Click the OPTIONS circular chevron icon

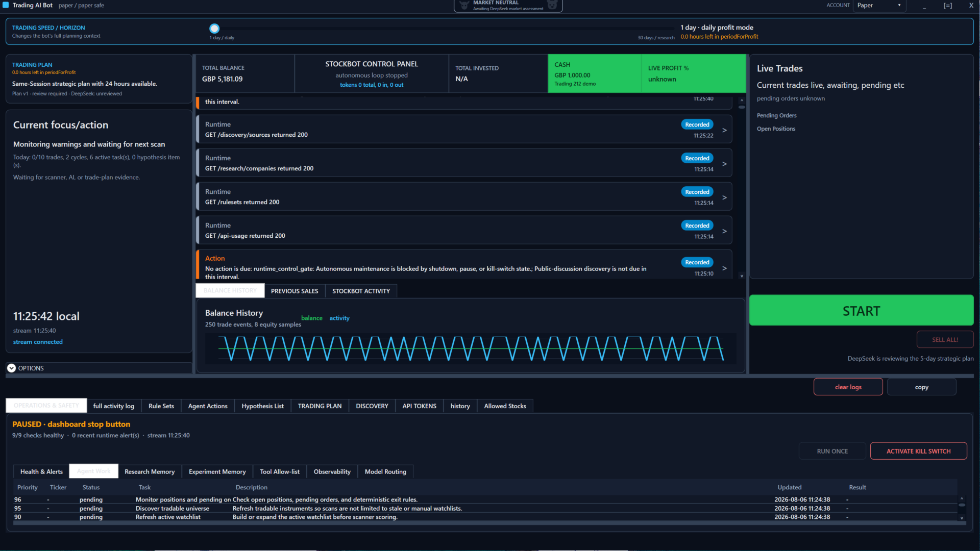tap(11, 368)
